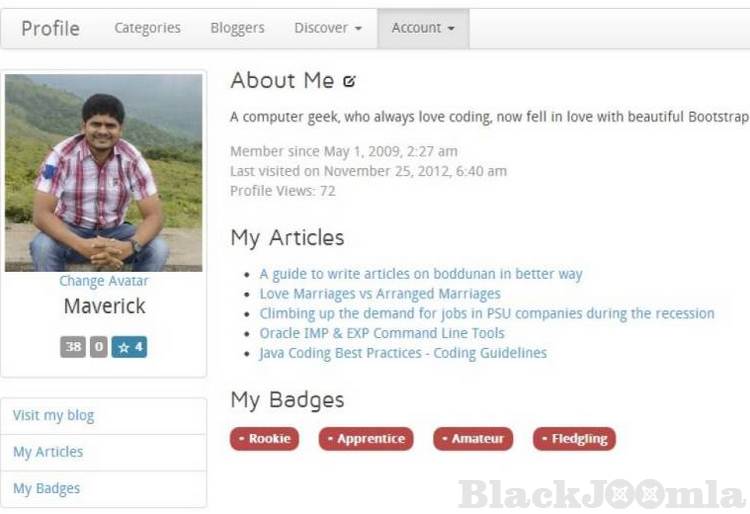Select My Articles in the sidebar

pyautogui.click(x=48, y=452)
